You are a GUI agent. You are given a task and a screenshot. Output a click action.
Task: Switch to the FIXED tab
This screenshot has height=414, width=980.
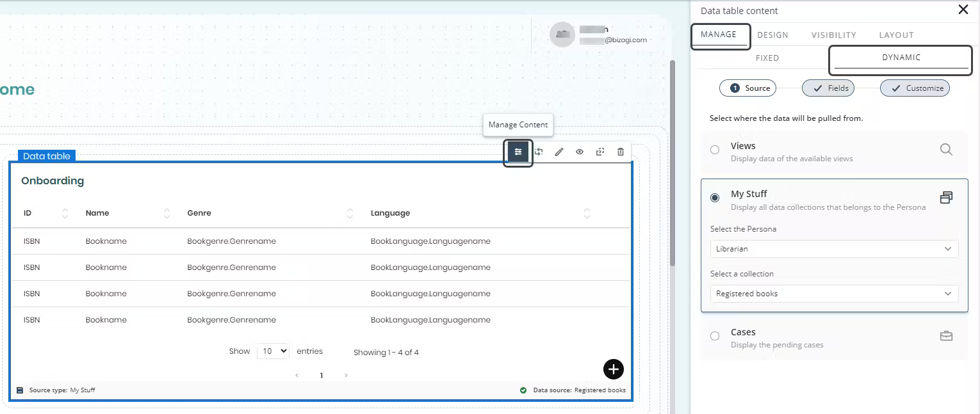click(767, 58)
